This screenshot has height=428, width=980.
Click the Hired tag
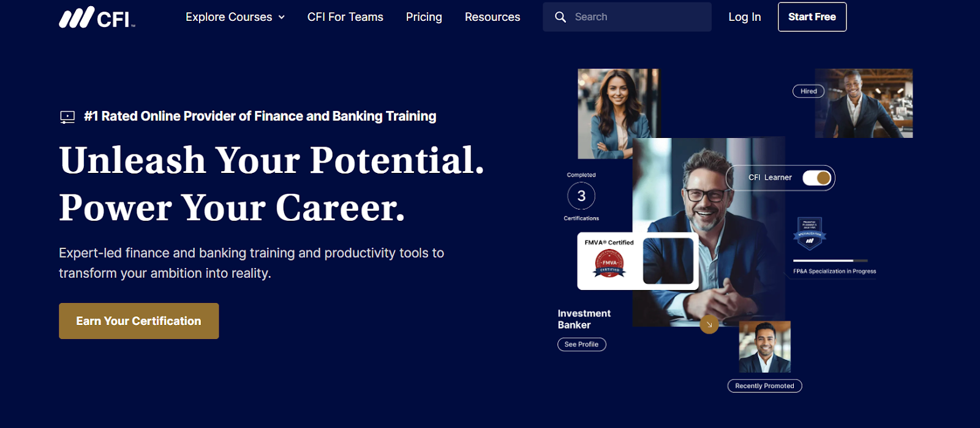(809, 91)
